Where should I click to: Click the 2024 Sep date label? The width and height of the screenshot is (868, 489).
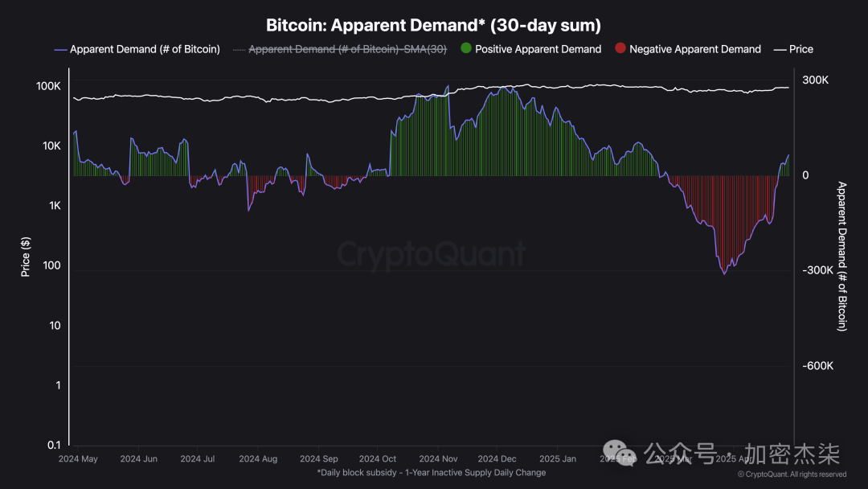click(x=319, y=459)
